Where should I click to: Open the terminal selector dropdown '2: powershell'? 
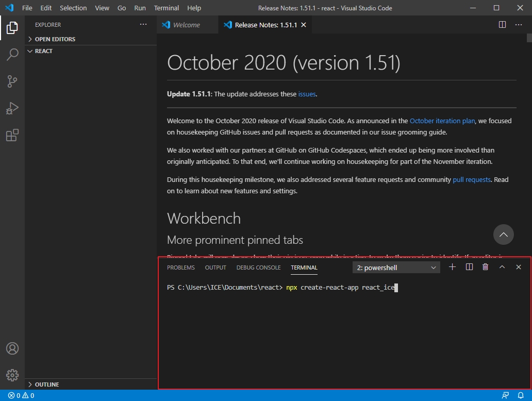click(x=396, y=268)
